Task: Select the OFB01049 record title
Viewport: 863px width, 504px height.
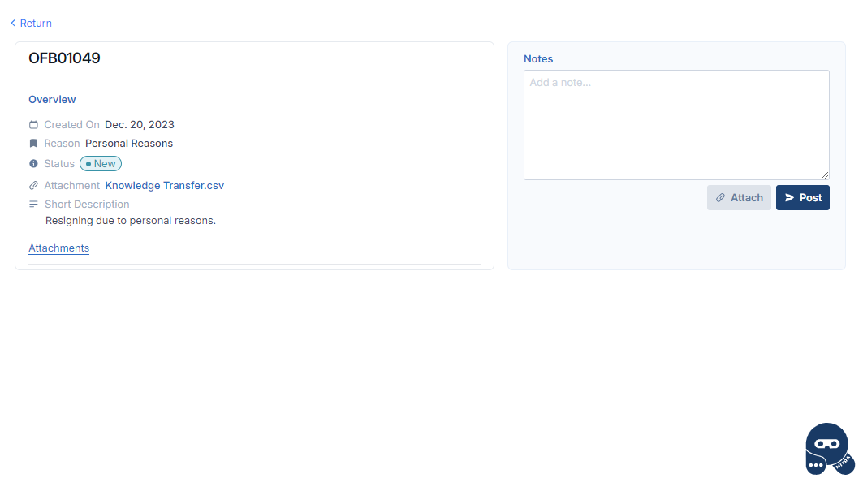Action: pos(64,58)
